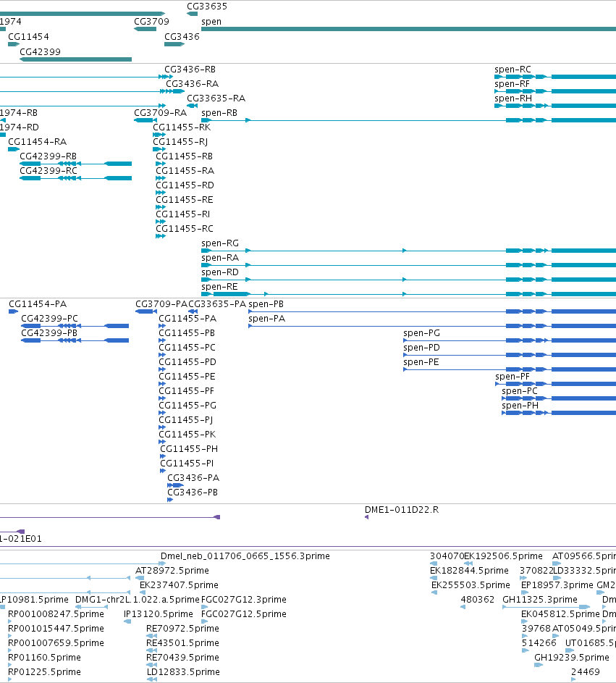The height and width of the screenshot is (683, 616).
Task: Click transcript CG11455-RJ
Action: click(159, 149)
